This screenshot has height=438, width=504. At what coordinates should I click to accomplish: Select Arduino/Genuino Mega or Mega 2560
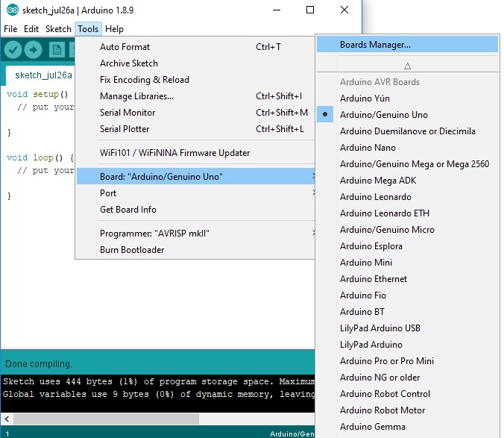click(407, 164)
